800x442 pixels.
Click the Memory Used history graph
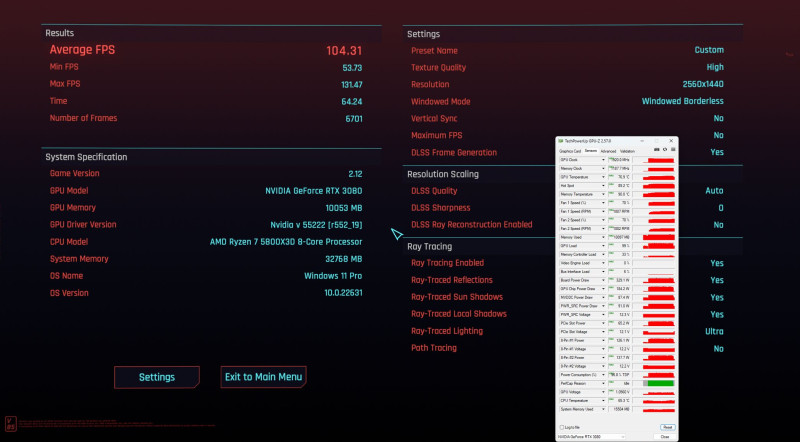click(x=655, y=237)
